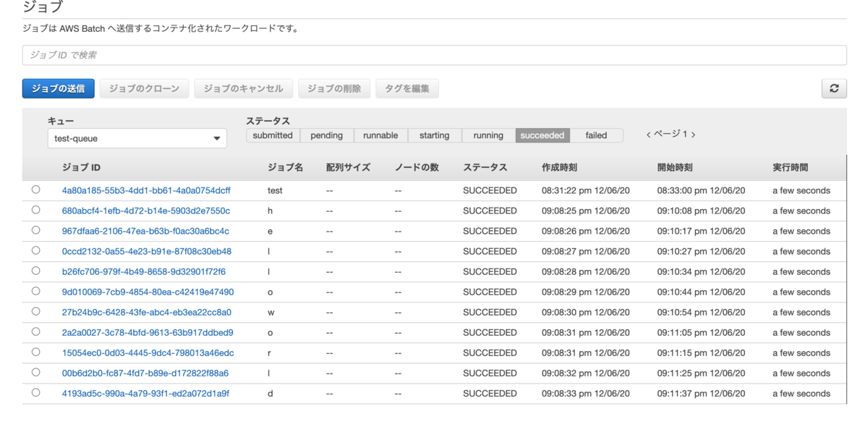868x427 pixels.
Task: Filter by running status
Action: coord(488,135)
